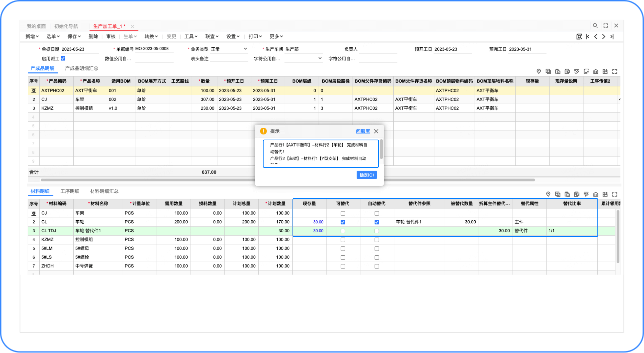Open the 业务类型 dropdown
This screenshot has height=353, width=644.
tap(245, 49)
